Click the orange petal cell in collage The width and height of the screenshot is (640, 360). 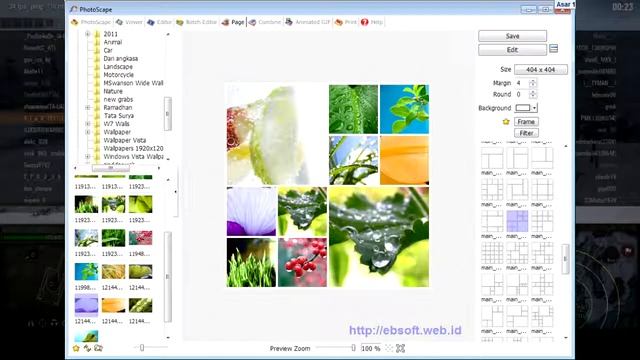[404, 160]
